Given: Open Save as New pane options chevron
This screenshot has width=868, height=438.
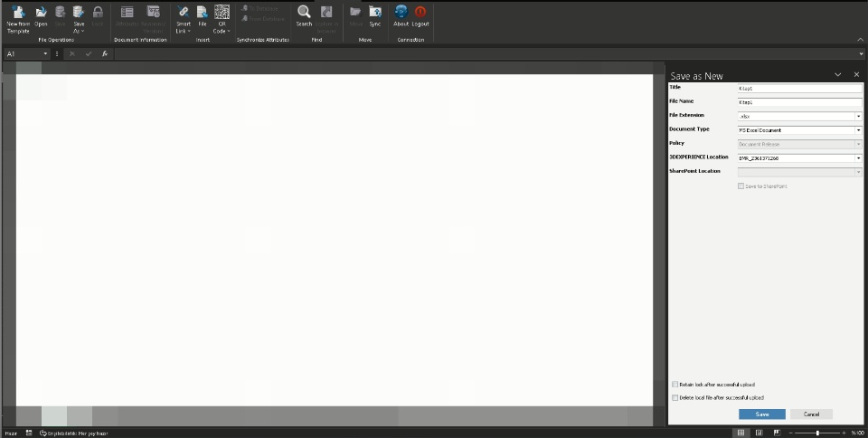Looking at the screenshot, I should (x=837, y=75).
